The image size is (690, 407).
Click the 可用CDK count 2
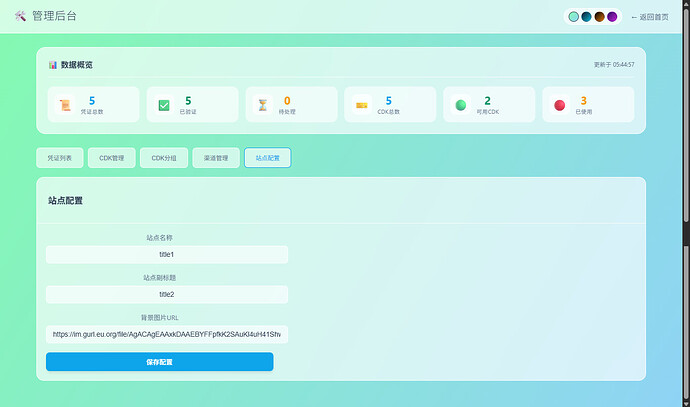tap(488, 101)
